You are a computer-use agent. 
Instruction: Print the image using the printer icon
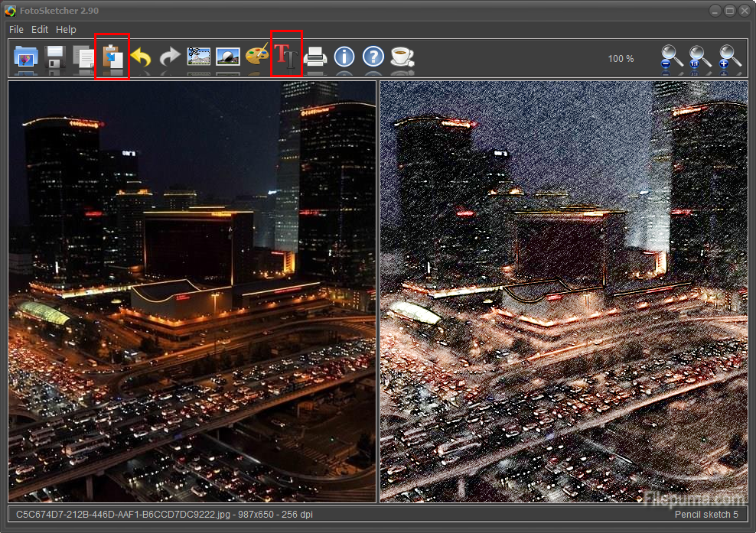coord(315,57)
